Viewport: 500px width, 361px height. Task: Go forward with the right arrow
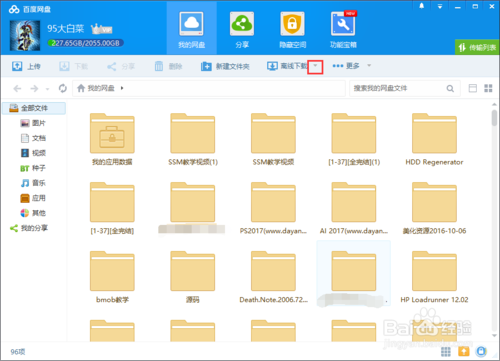34,88
